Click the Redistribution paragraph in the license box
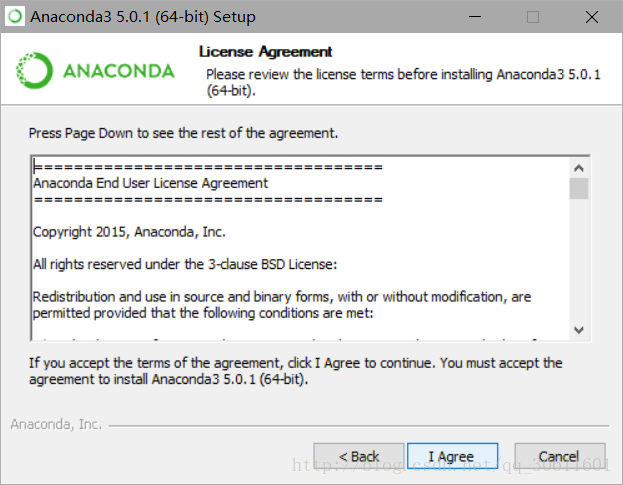623x485 pixels. coord(282,305)
